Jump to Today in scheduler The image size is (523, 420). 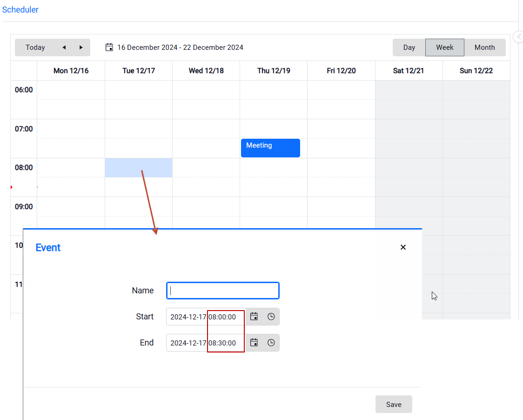(x=35, y=47)
